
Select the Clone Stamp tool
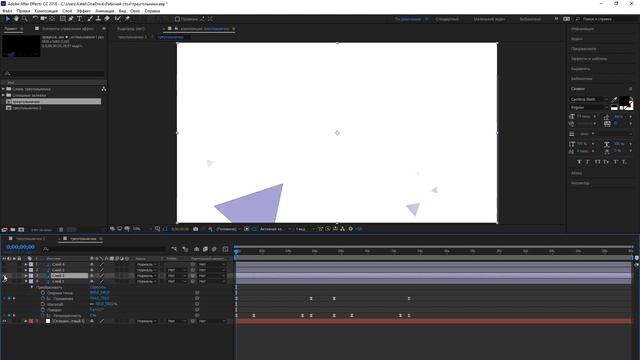click(98, 19)
